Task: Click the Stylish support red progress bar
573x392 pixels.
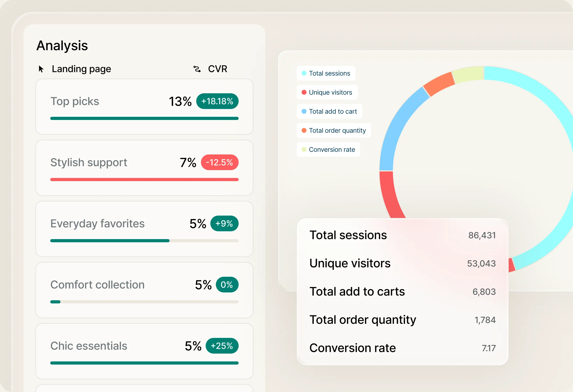Action: tap(144, 180)
